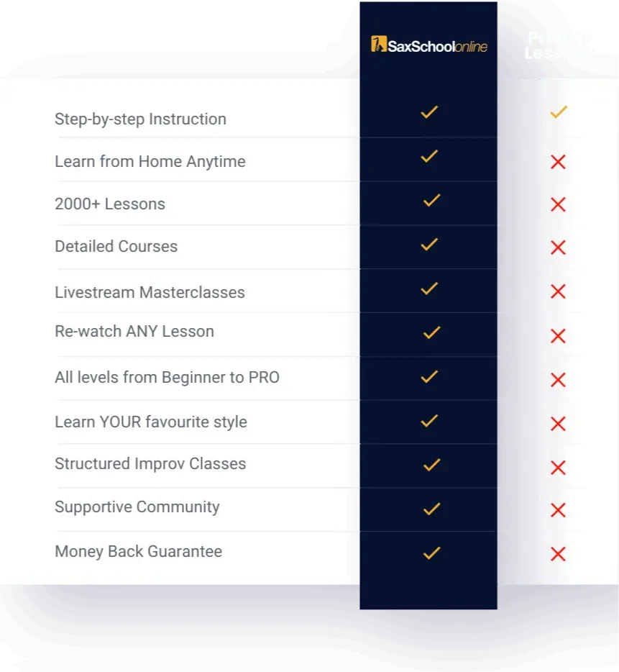The width and height of the screenshot is (619, 672).
Task: Click the Livestream Masterclasses row label
Action: click(x=150, y=293)
